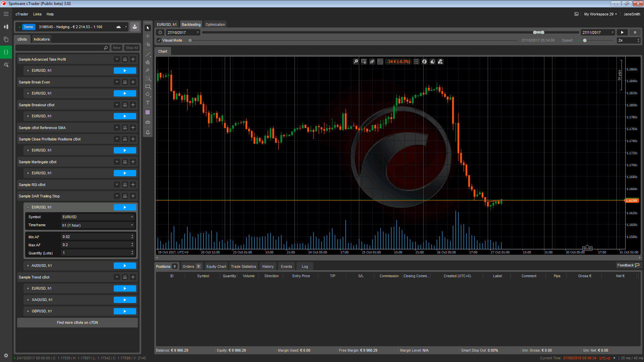
Task: Open the Analyze sidebar icon
Action: coord(6,65)
